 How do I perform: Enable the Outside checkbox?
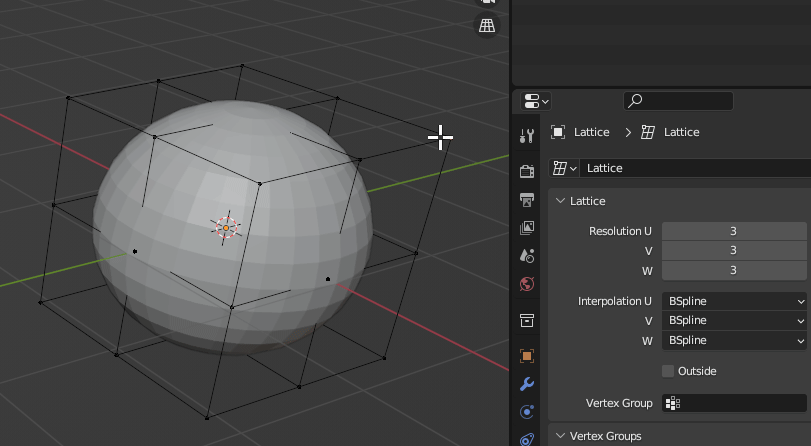668,371
